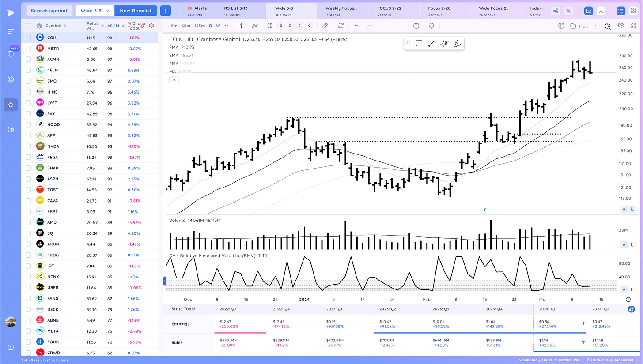The width and height of the screenshot is (643, 364).
Task: Open the Wide 3-3 deeplist dropdown
Action: coord(95,11)
